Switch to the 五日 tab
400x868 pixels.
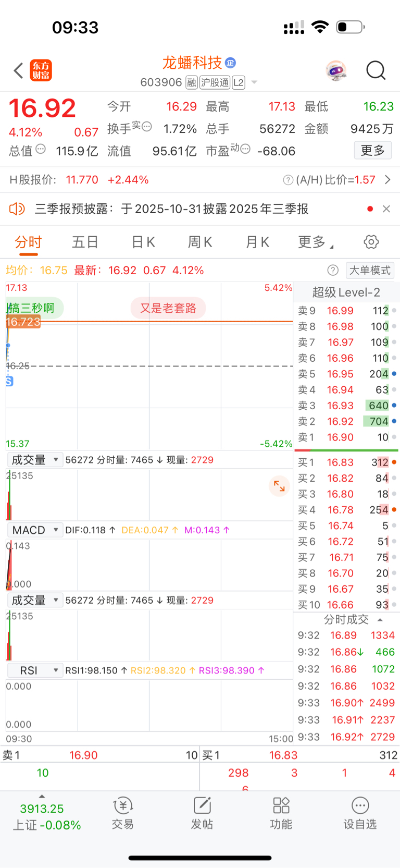[x=85, y=242]
